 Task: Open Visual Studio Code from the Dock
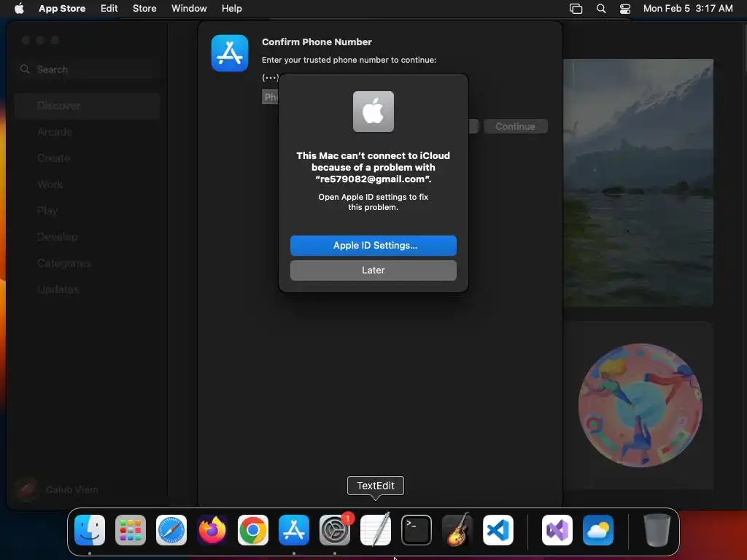pos(498,530)
